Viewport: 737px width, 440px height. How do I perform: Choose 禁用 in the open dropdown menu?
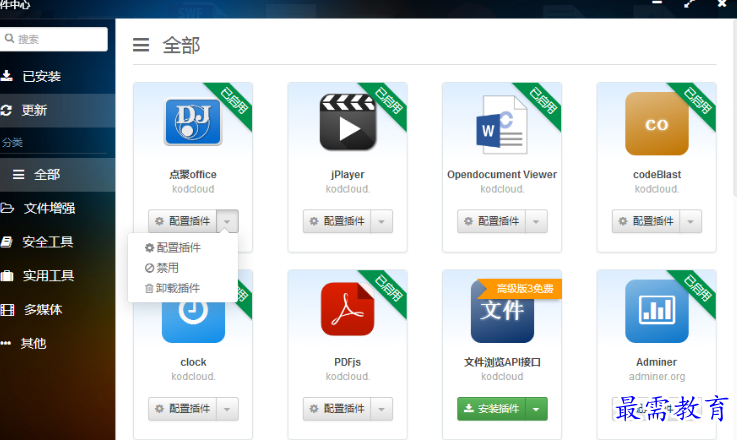[182, 267]
